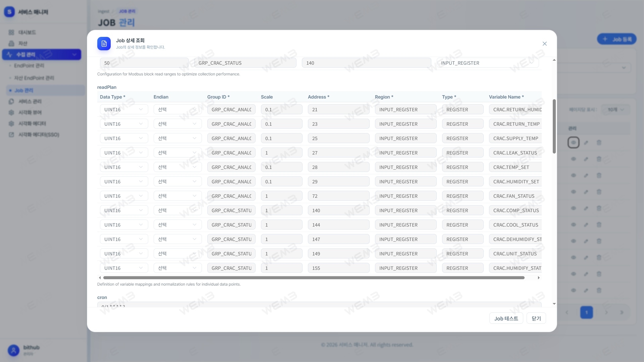Click the right arrow of the horizontal scrollbar
644x362 pixels.
point(539,278)
